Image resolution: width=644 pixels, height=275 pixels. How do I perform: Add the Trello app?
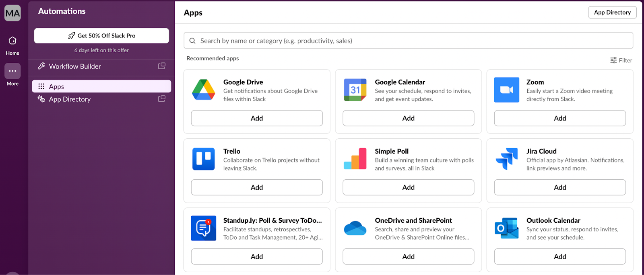point(257,187)
